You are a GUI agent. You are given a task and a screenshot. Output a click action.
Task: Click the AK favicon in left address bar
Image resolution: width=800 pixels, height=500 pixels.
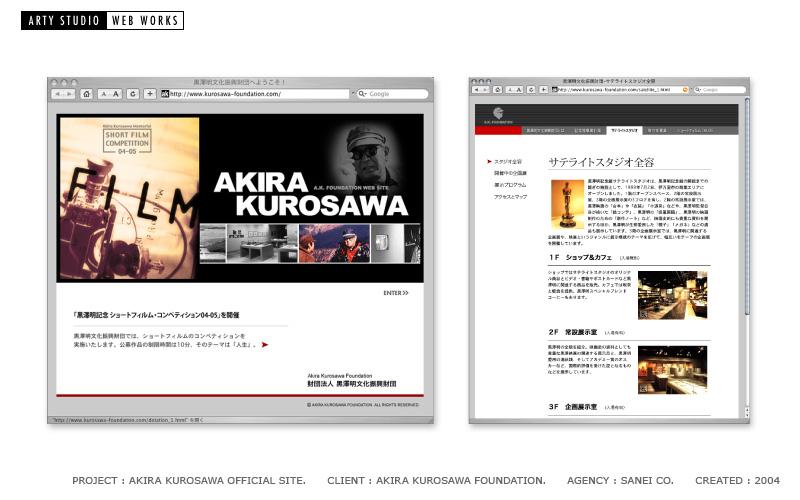tap(165, 94)
